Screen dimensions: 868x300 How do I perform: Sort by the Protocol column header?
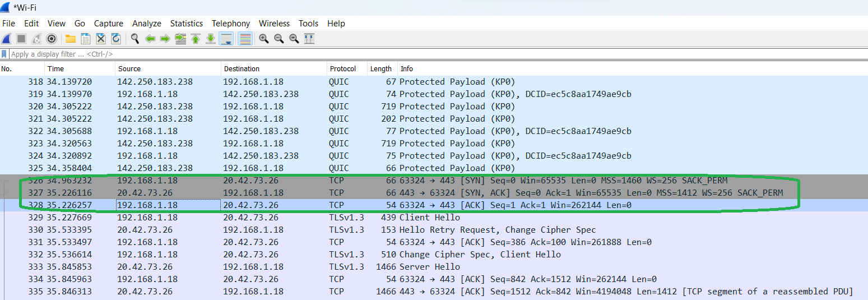(347, 69)
